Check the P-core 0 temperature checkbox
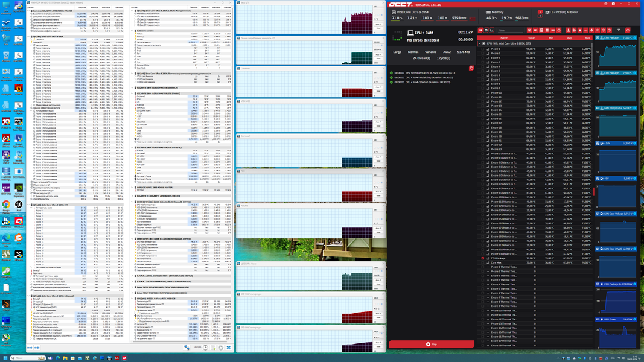 pos(483,49)
